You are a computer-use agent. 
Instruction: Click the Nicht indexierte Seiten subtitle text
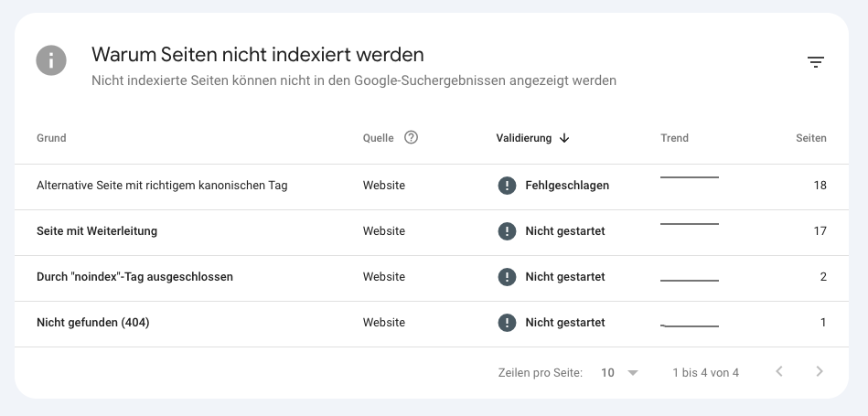354,80
